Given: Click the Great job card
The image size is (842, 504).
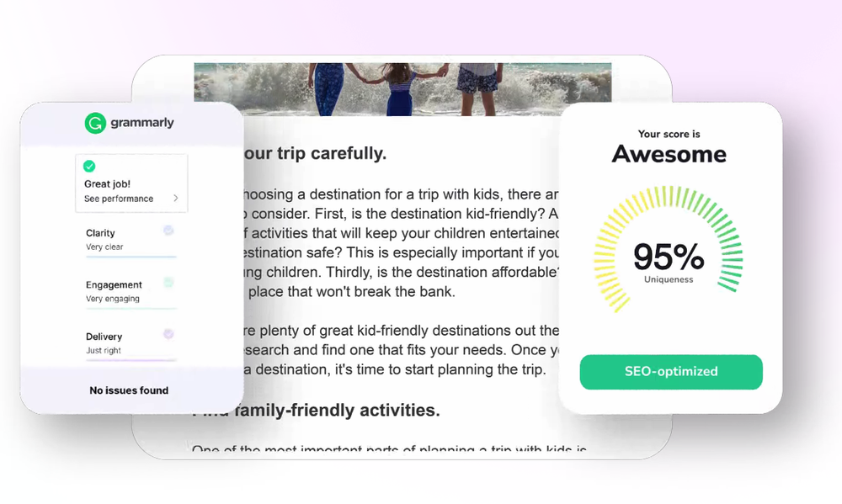Looking at the screenshot, I should pos(131,183).
